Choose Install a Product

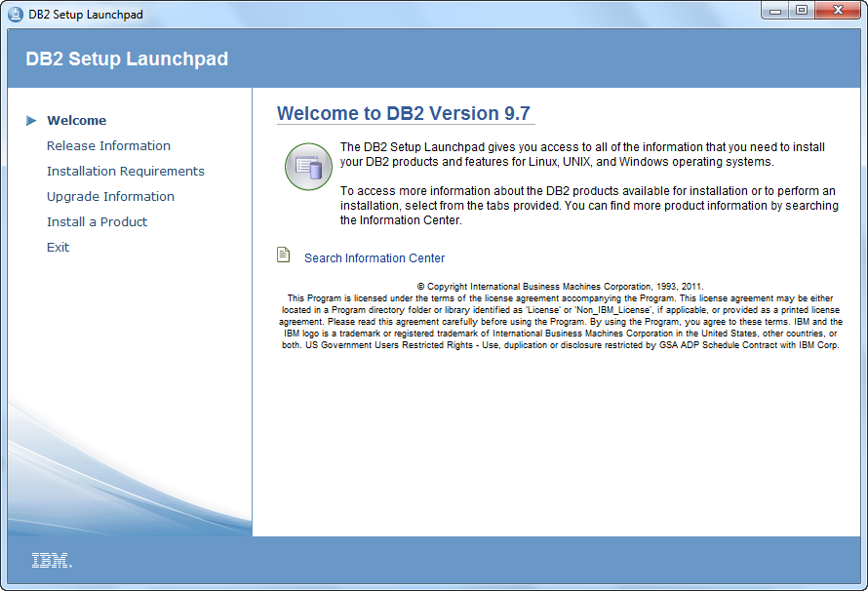pos(97,222)
